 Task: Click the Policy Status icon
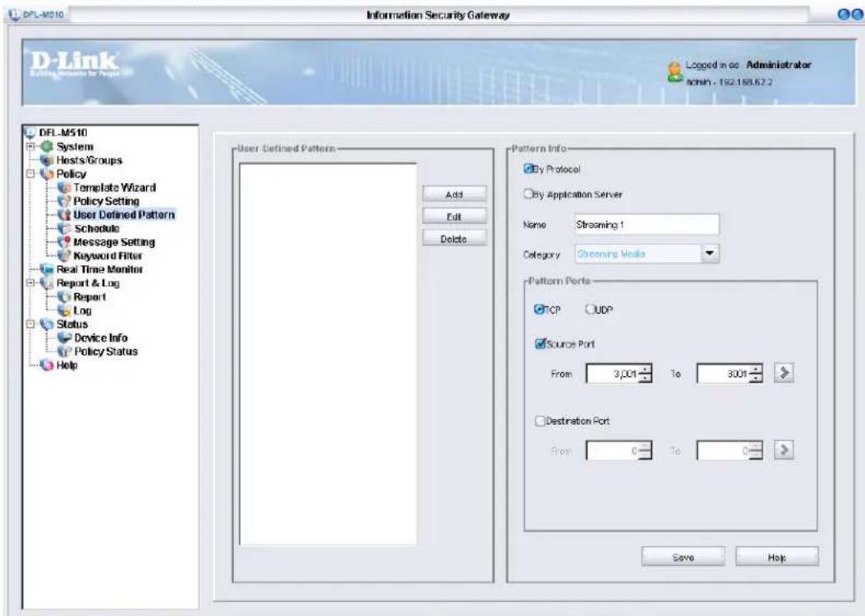tap(65, 352)
